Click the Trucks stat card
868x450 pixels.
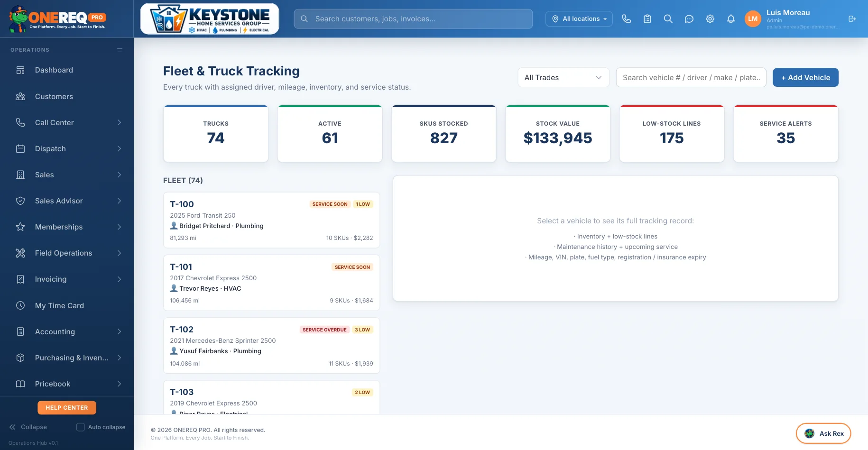click(216, 134)
